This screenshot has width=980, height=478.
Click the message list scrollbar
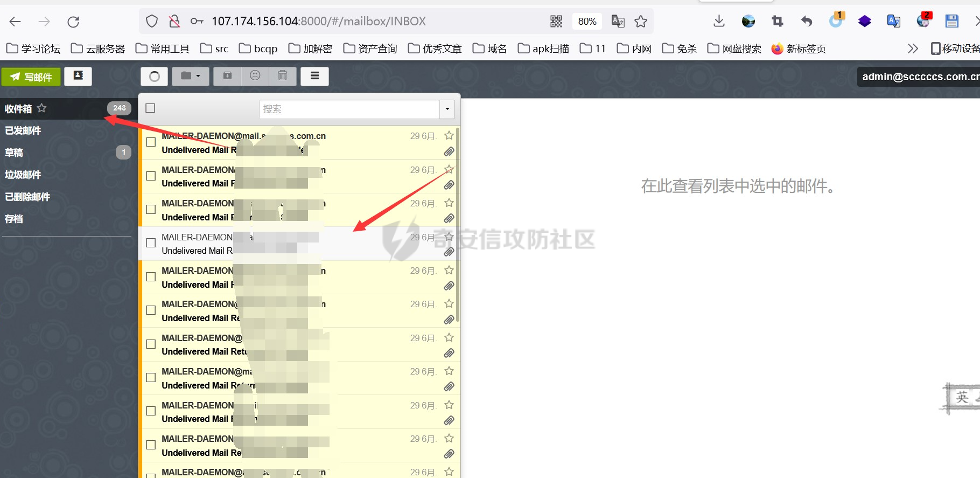tap(458, 224)
